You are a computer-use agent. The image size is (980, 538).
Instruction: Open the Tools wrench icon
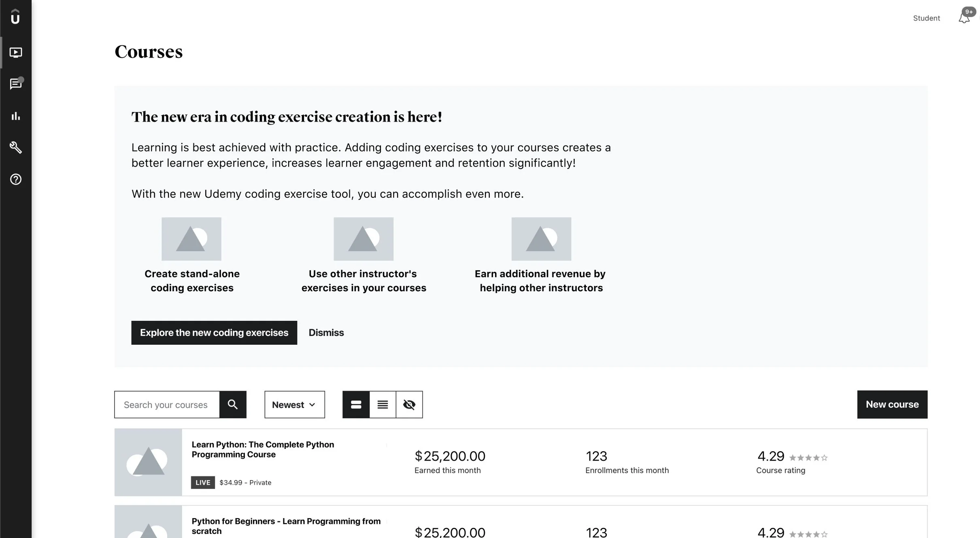(x=15, y=147)
